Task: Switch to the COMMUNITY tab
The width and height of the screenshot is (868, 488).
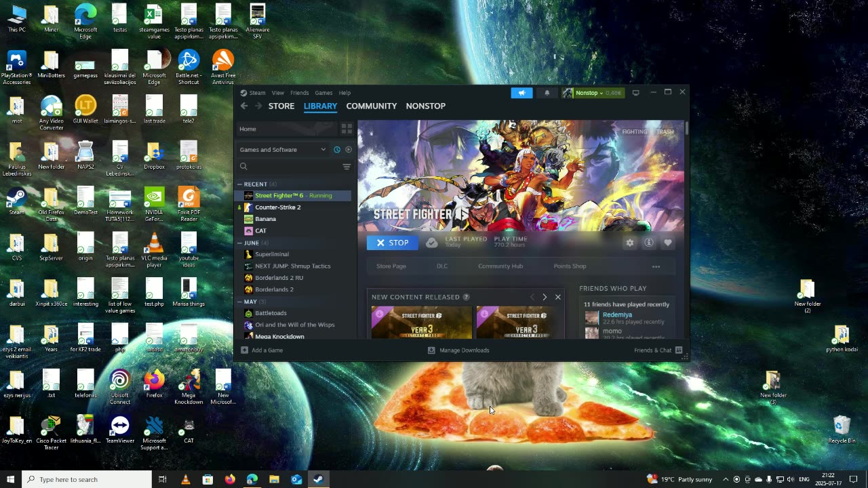Action: 372,106
